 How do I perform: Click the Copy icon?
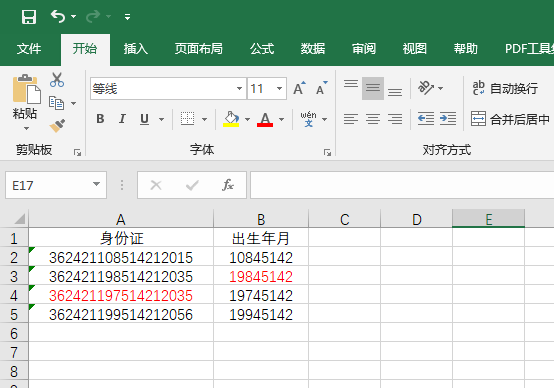click(57, 103)
